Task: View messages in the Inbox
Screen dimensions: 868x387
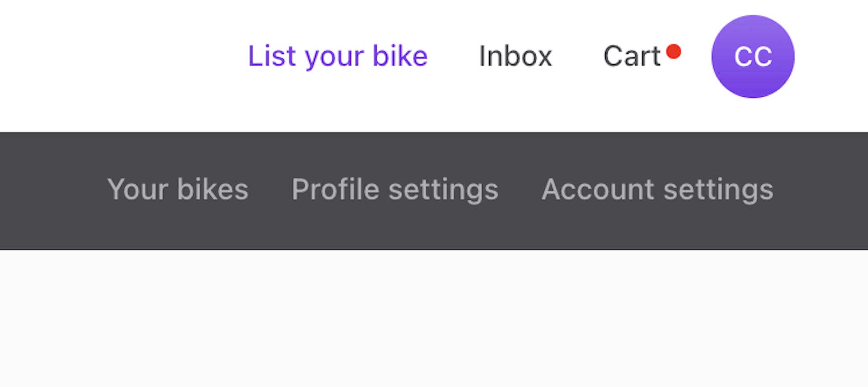Action: click(515, 56)
